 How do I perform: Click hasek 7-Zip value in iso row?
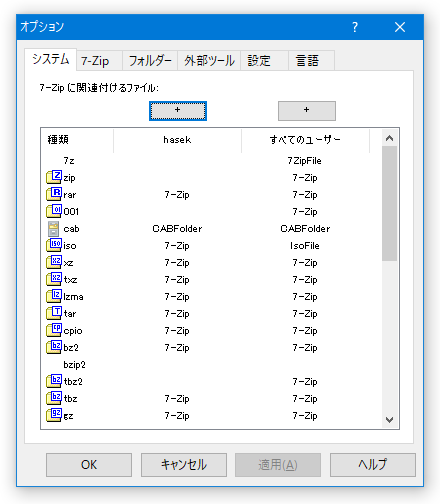pos(177,246)
